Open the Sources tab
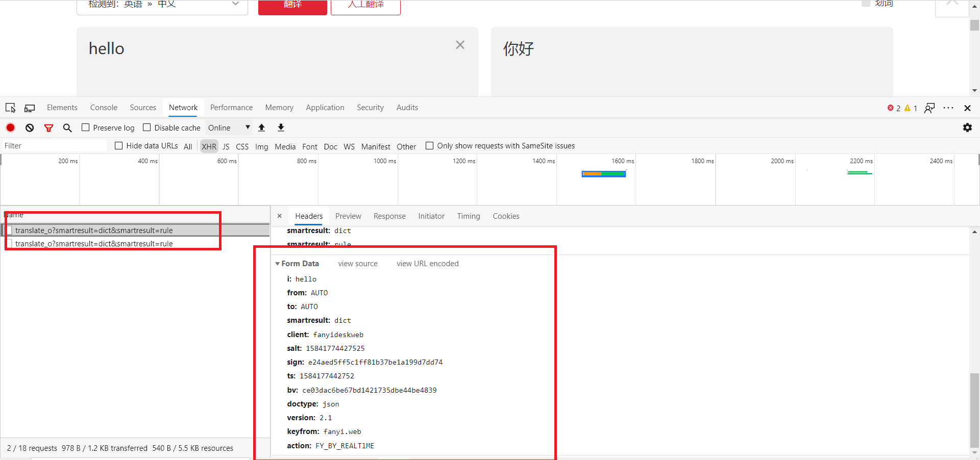This screenshot has width=980, height=460. [143, 108]
